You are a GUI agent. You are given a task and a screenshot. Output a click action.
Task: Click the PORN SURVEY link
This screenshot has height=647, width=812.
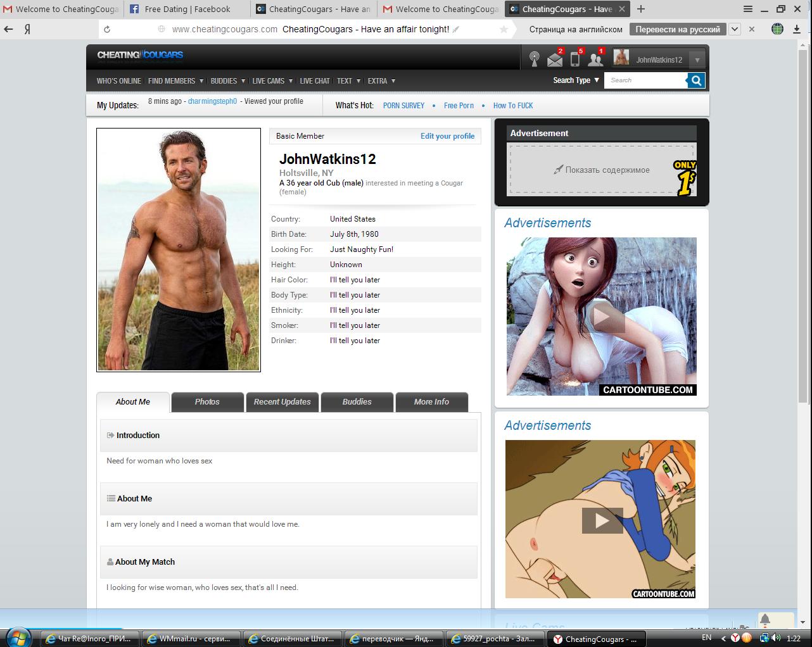[403, 106]
